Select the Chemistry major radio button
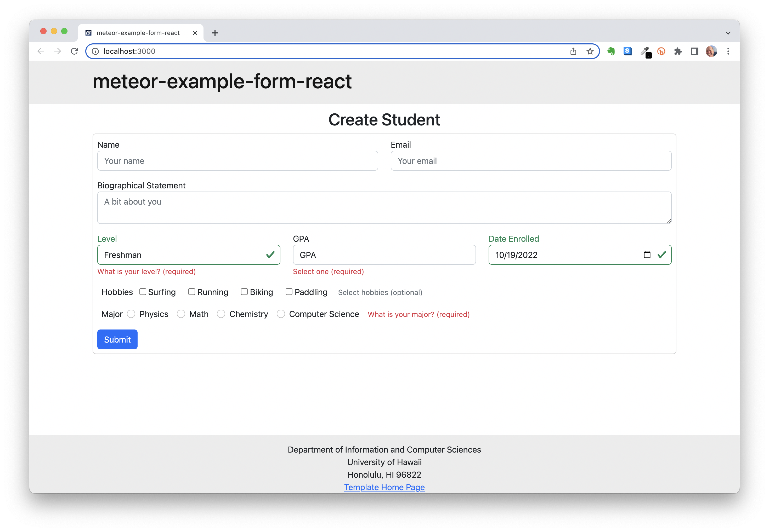The image size is (769, 532). [221, 314]
